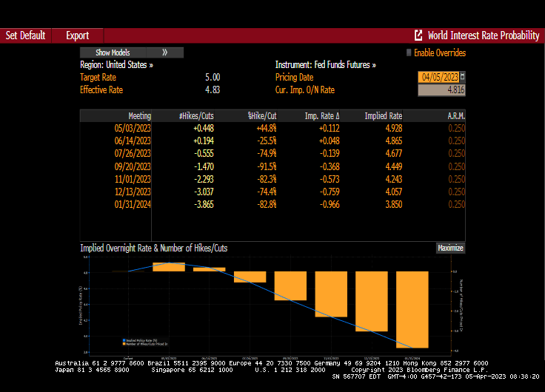Click the A.R.M. value for 09/20/2023
The image size is (545, 392).
pyautogui.click(x=456, y=166)
